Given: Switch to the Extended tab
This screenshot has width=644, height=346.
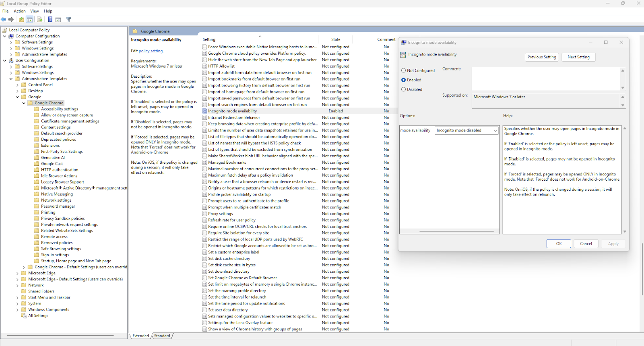Looking at the screenshot, I should (140, 336).
